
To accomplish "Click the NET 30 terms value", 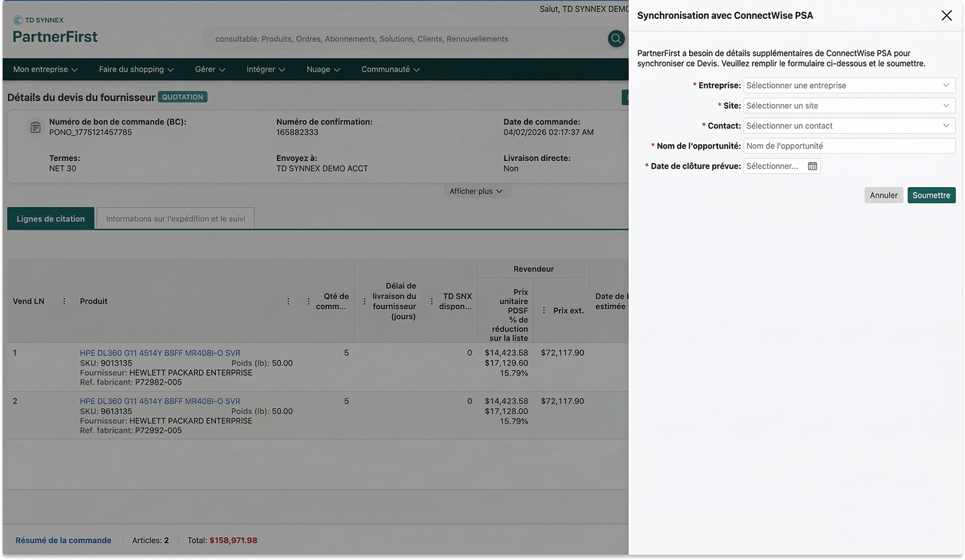I will pos(63,168).
